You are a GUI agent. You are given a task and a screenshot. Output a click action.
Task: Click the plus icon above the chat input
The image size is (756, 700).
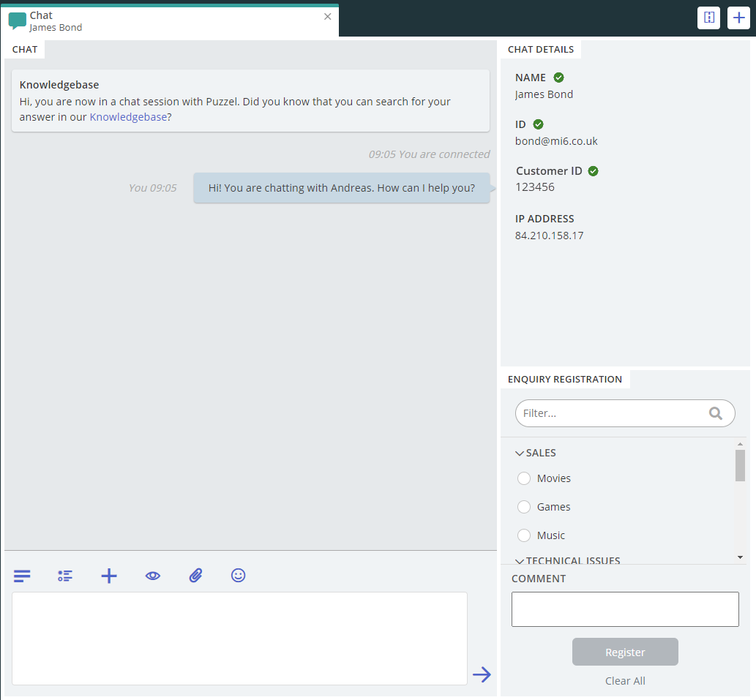(108, 576)
